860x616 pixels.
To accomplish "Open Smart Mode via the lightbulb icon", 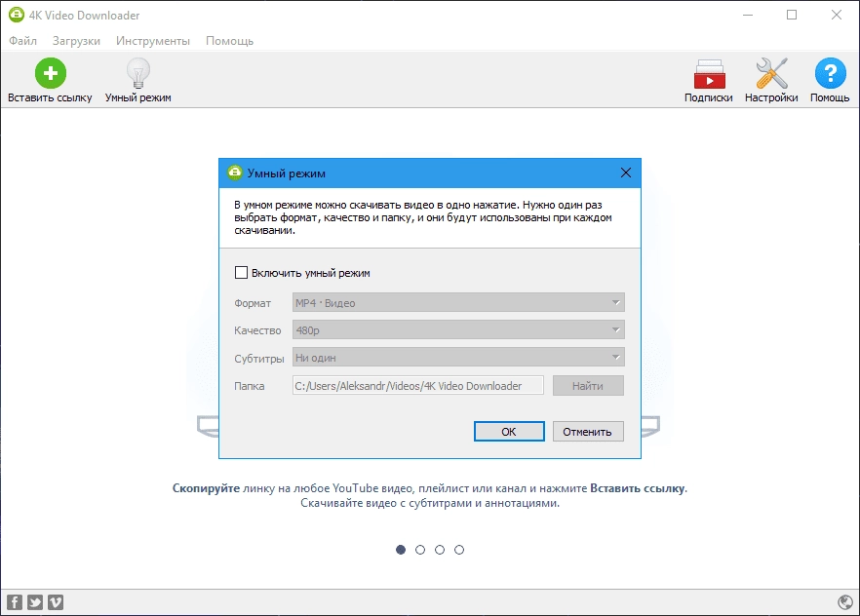I will coord(138,73).
